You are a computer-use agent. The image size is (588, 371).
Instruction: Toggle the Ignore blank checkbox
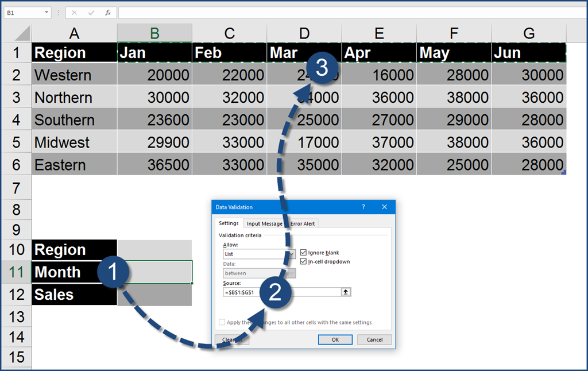(304, 253)
